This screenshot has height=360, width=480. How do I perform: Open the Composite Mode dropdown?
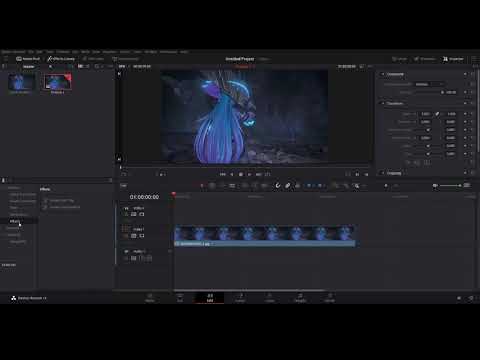429,84
